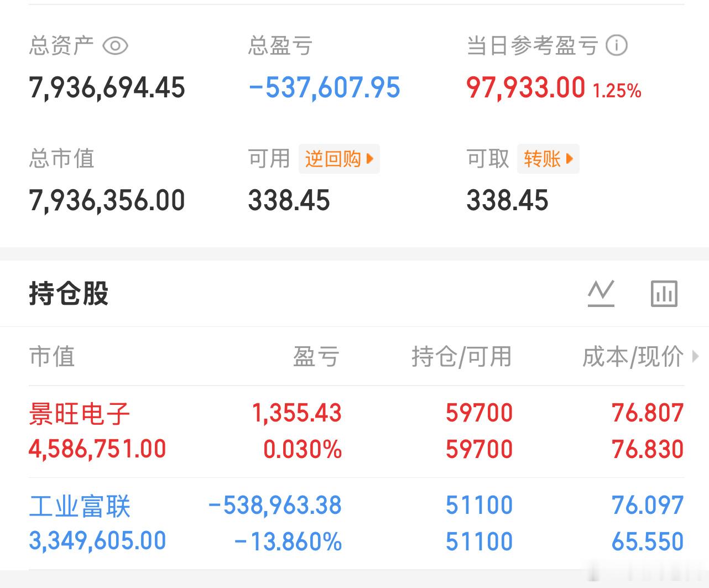Screen dimensions: 709x588
Task: Select 工业富联 cost price 76.097
Action: [648, 505]
